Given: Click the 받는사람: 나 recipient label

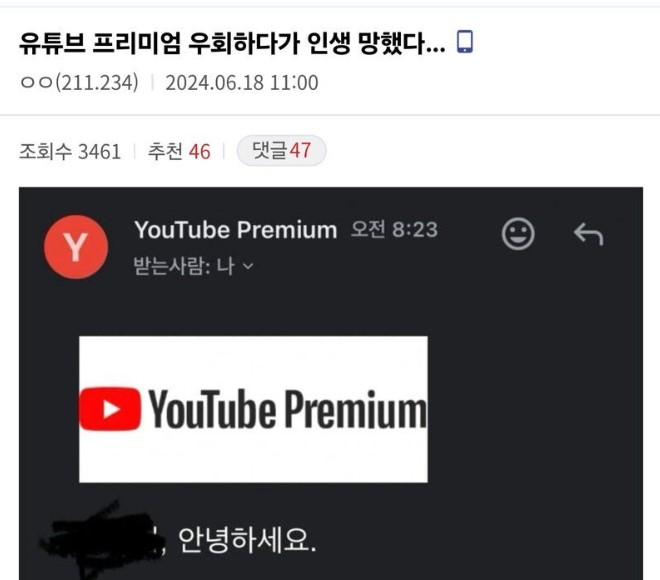Looking at the screenshot, I should [x=184, y=266].
